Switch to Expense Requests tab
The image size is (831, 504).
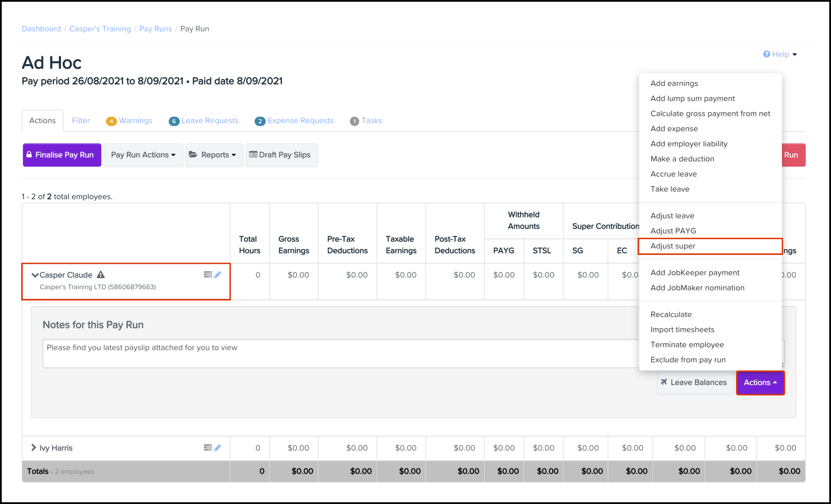coord(300,121)
